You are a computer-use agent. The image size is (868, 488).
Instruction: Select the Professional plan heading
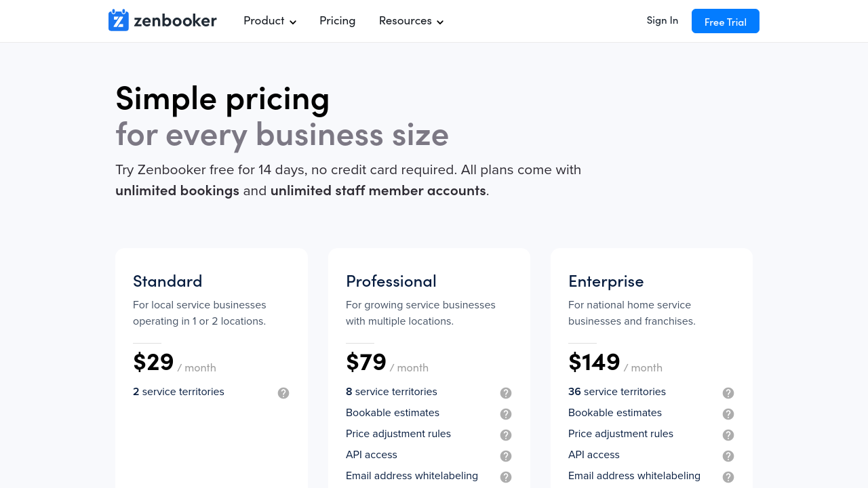[391, 281]
